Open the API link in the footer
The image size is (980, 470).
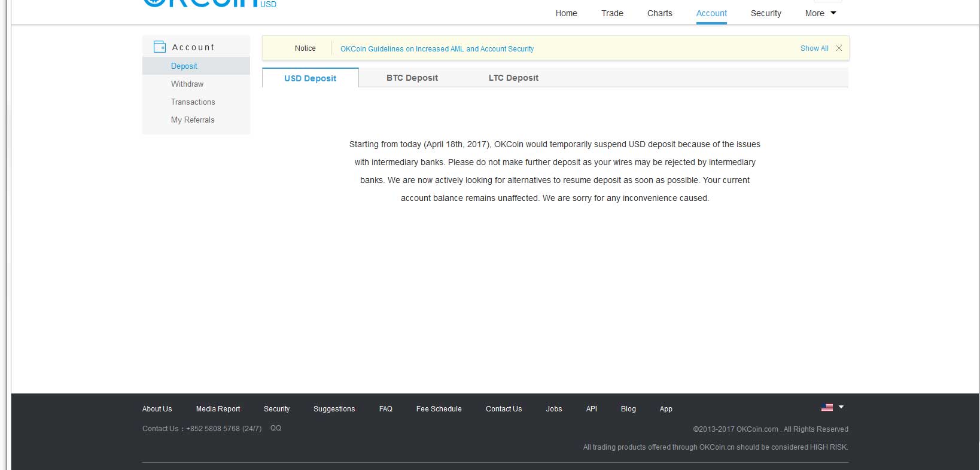591,409
